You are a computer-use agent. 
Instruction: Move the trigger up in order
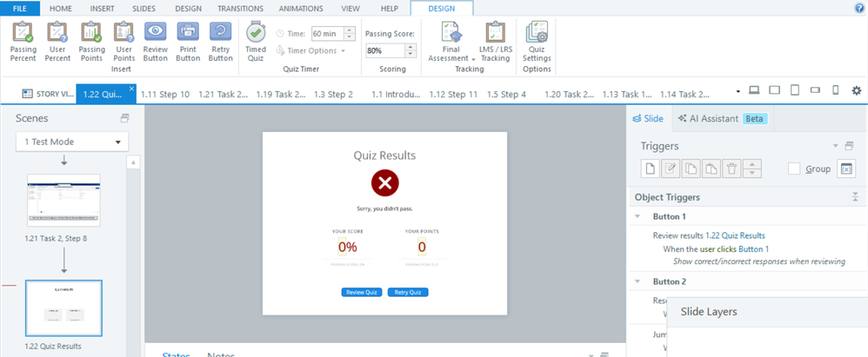(x=751, y=165)
